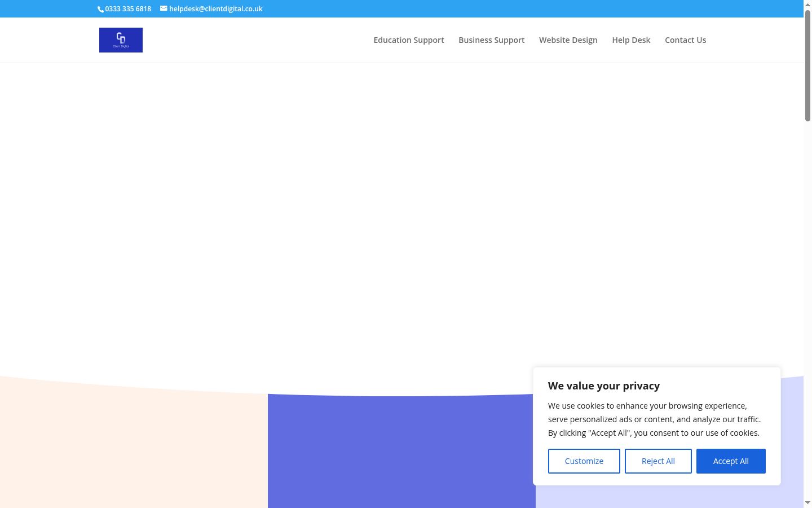Email helpdesk@clientdigital.co.uk
The width and height of the screenshot is (812, 508).
[x=215, y=9]
